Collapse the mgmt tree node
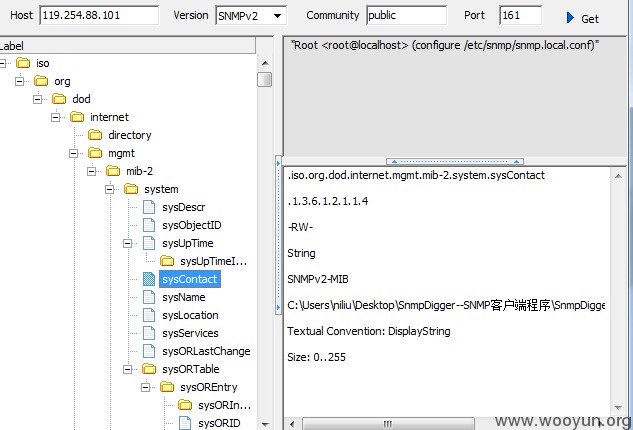This screenshot has width=633, height=430. (x=73, y=153)
